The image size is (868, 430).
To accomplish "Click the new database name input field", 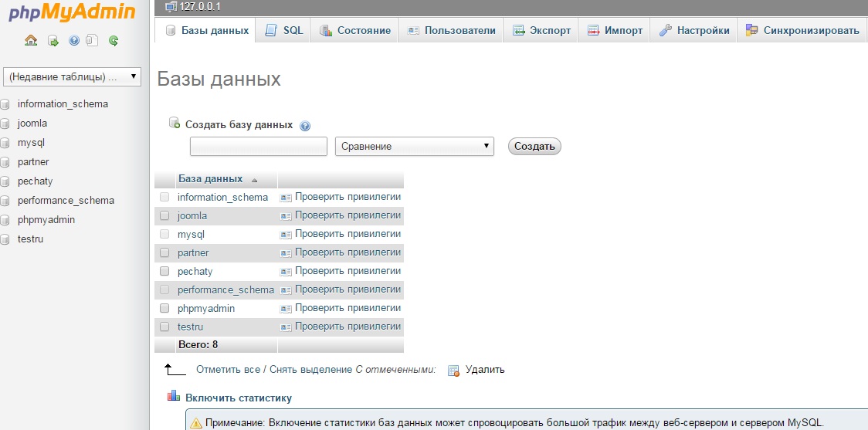I will pos(259,147).
